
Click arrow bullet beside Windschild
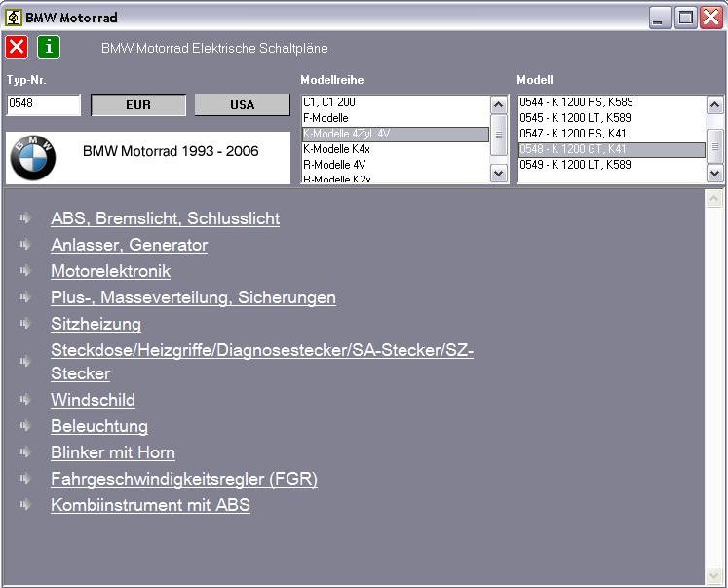[x=24, y=400]
